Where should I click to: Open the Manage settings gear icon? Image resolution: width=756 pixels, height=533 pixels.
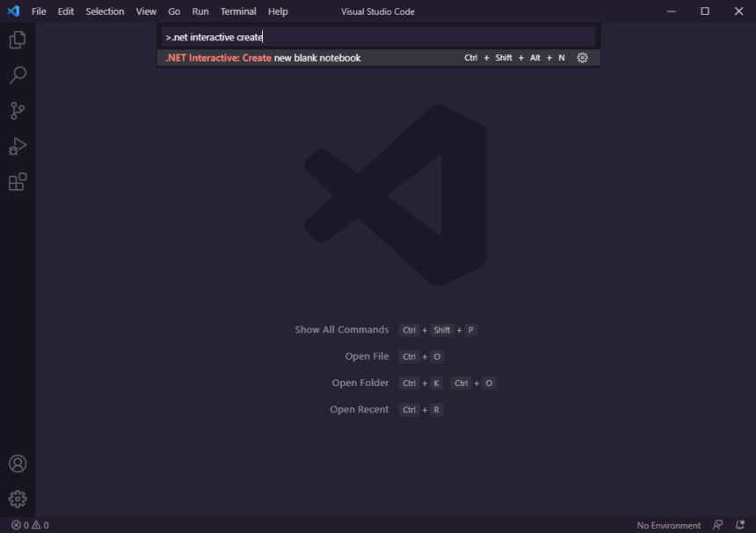pos(17,499)
